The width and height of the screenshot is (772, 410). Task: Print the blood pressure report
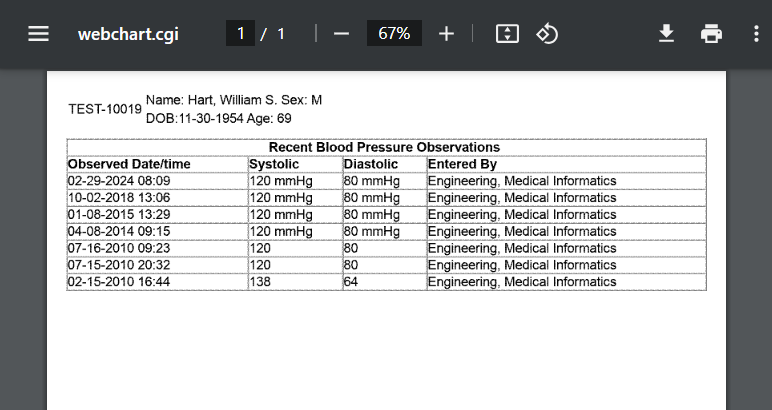[x=711, y=34]
